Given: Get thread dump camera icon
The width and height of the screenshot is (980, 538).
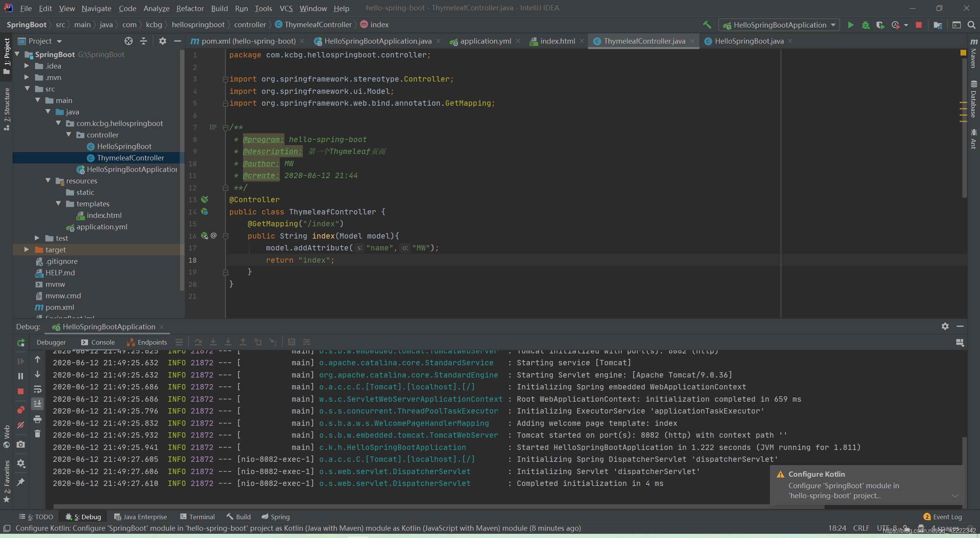Looking at the screenshot, I should [21, 444].
